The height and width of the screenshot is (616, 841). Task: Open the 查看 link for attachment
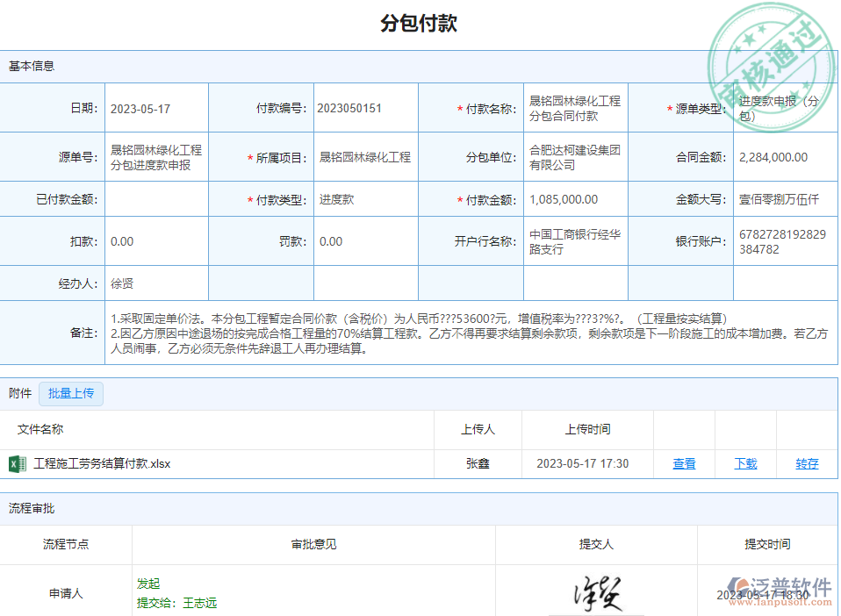[684, 463]
